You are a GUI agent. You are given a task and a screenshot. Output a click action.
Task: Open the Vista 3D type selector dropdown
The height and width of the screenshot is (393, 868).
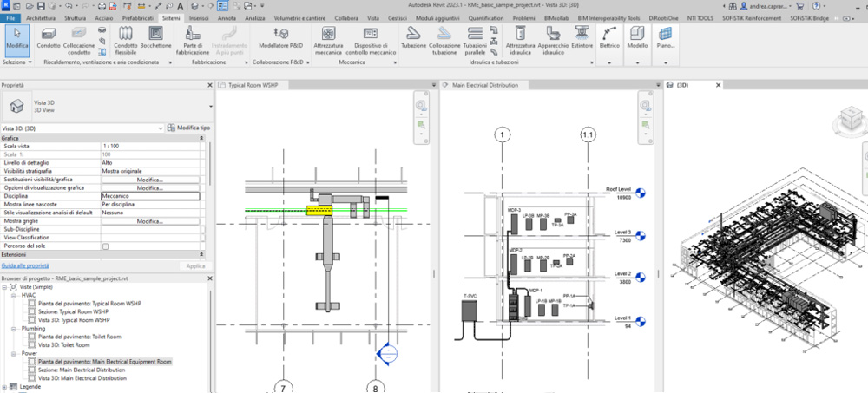point(210,107)
